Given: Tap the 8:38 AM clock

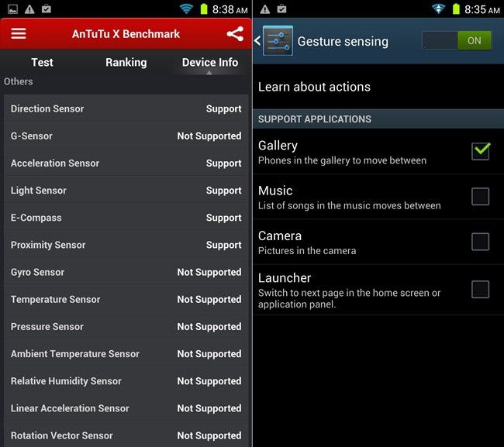Looking at the screenshot, I should click(x=230, y=9).
